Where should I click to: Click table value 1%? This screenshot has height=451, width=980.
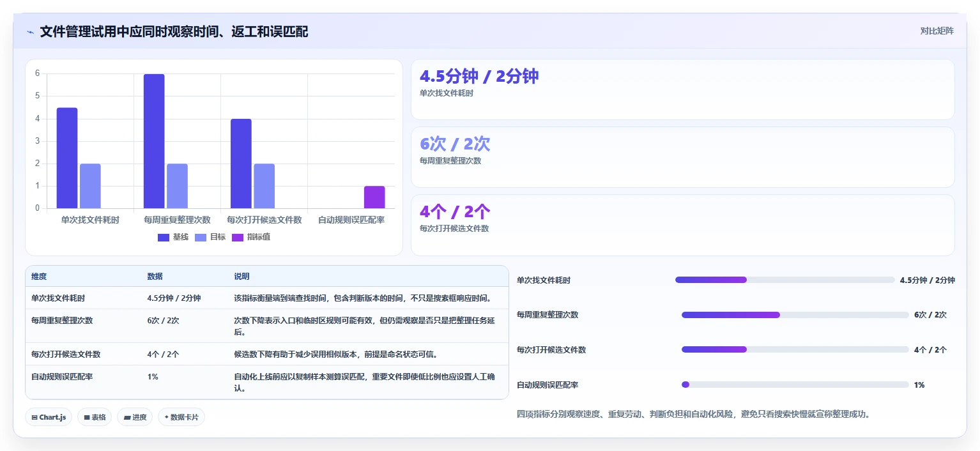(153, 377)
